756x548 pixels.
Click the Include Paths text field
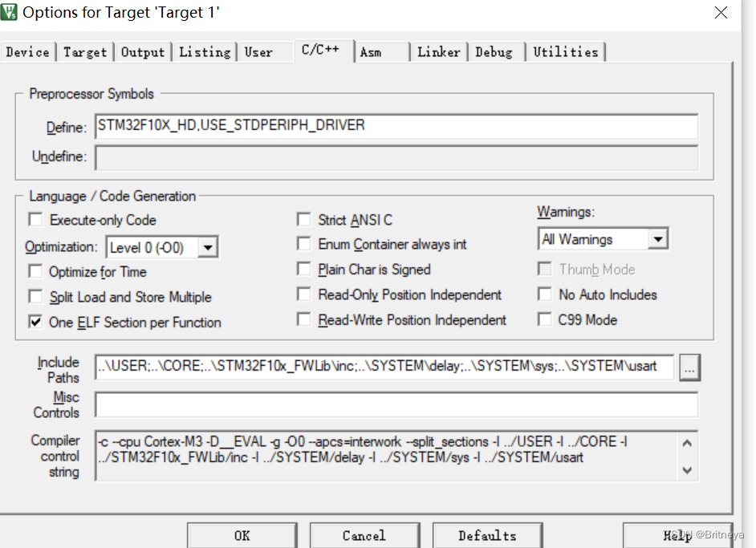[x=384, y=367]
